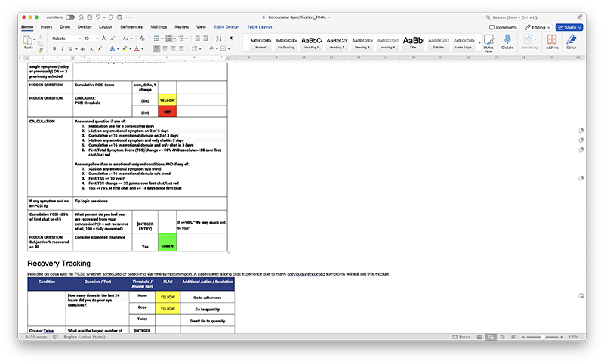Image resolution: width=604 pixels, height=364 pixels.
Task: Open the References tab
Action: click(131, 27)
